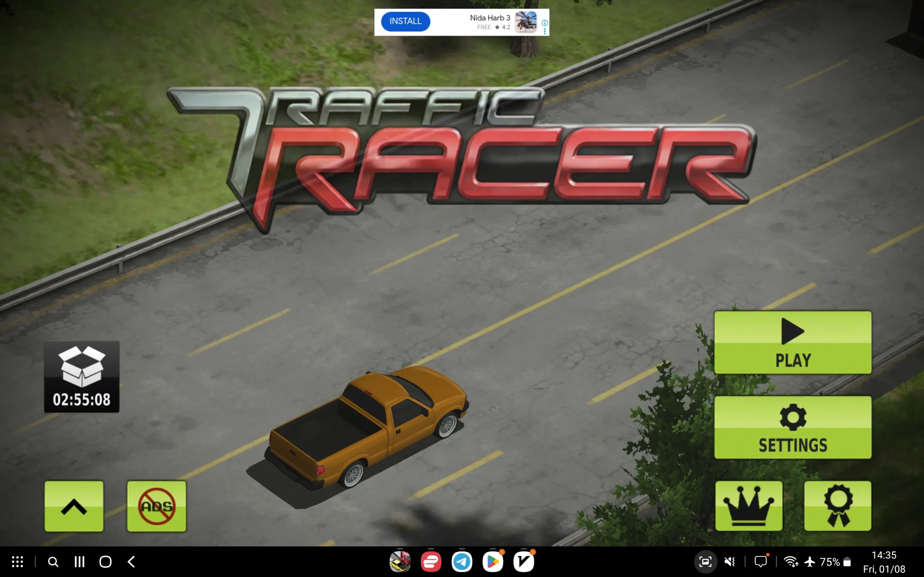Click the 75% battery indicator
The height and width of the screenshot is (577, 924).
point(835,562)
